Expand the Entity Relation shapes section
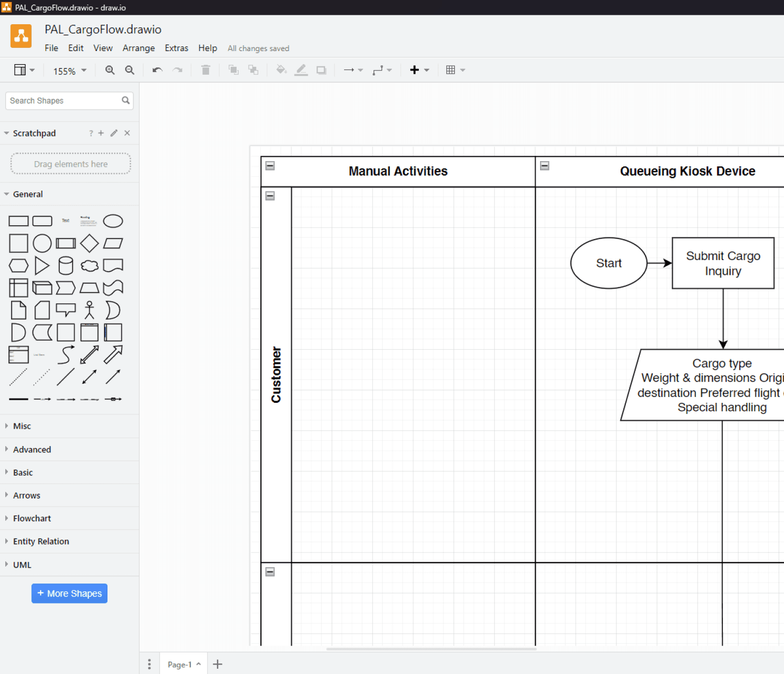Image resolution: width=784 pixels, height=674 pixels. click(41, 541)
